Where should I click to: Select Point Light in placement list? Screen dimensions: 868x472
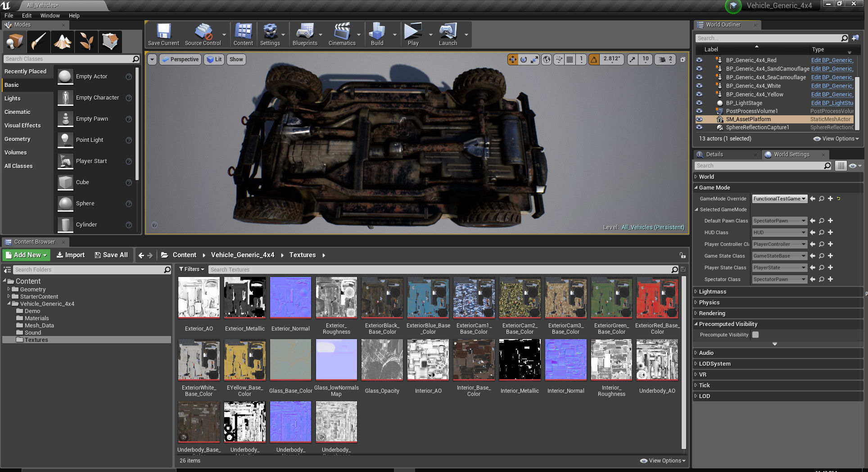tap(90, 140)
